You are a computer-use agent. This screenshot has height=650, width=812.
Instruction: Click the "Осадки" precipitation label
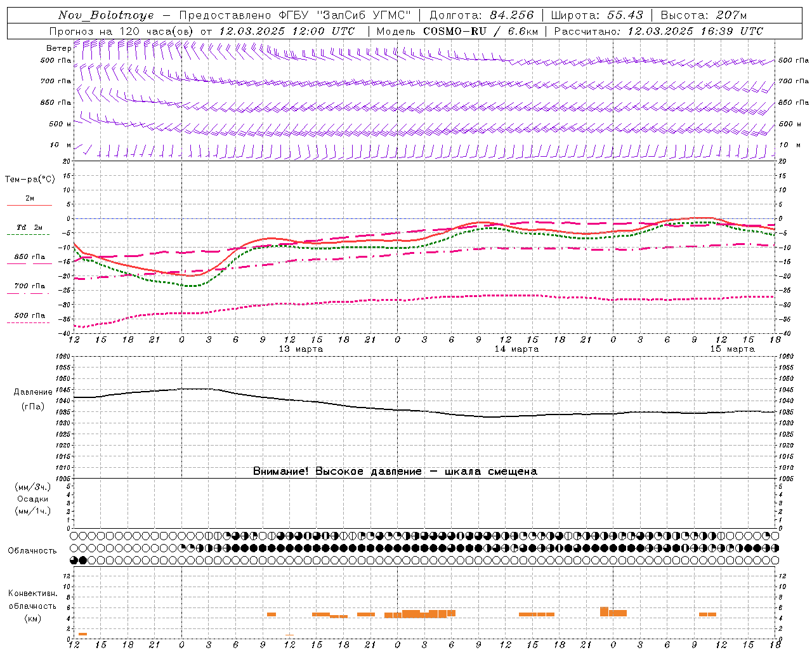(x=33, y=499)
